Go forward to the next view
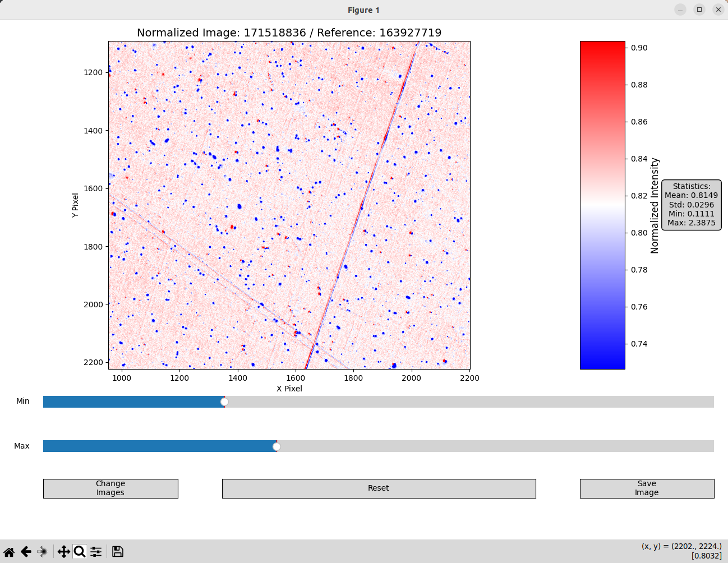728x563 pixels. coord(43,551)
